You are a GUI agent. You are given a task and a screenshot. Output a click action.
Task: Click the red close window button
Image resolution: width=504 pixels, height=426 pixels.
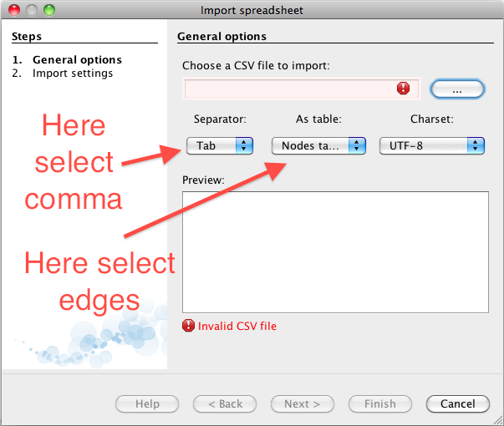pos(14,10)
